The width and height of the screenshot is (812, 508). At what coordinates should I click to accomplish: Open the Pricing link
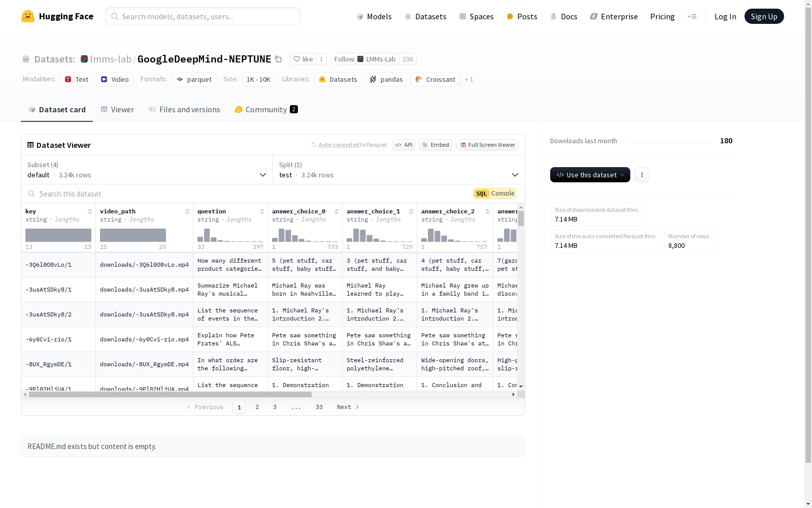pos(662,16)
